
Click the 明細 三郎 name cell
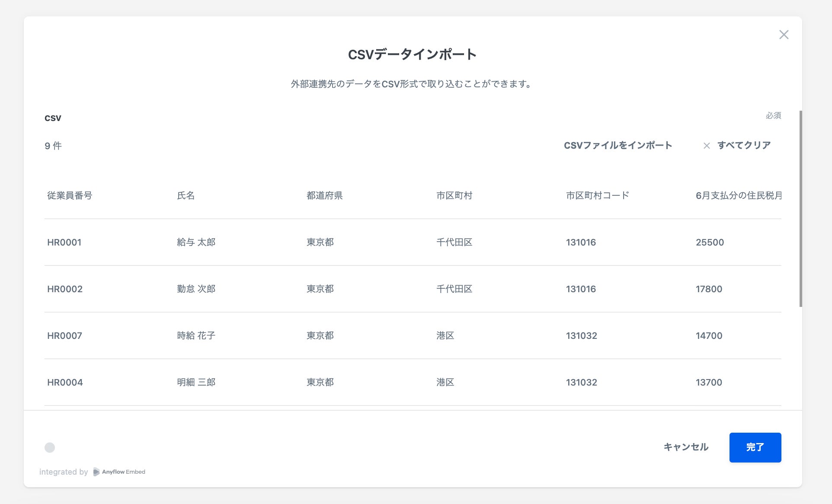196,382
